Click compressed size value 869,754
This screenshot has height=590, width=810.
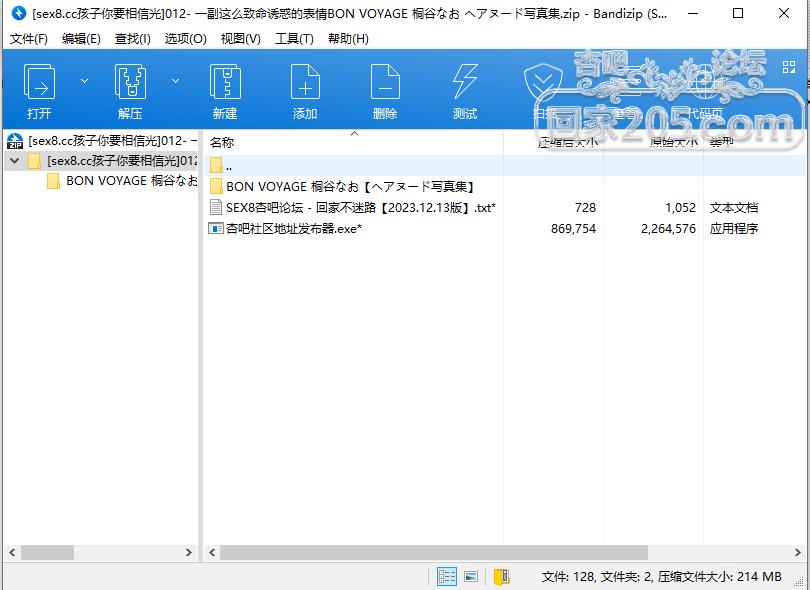coord(573,228)
